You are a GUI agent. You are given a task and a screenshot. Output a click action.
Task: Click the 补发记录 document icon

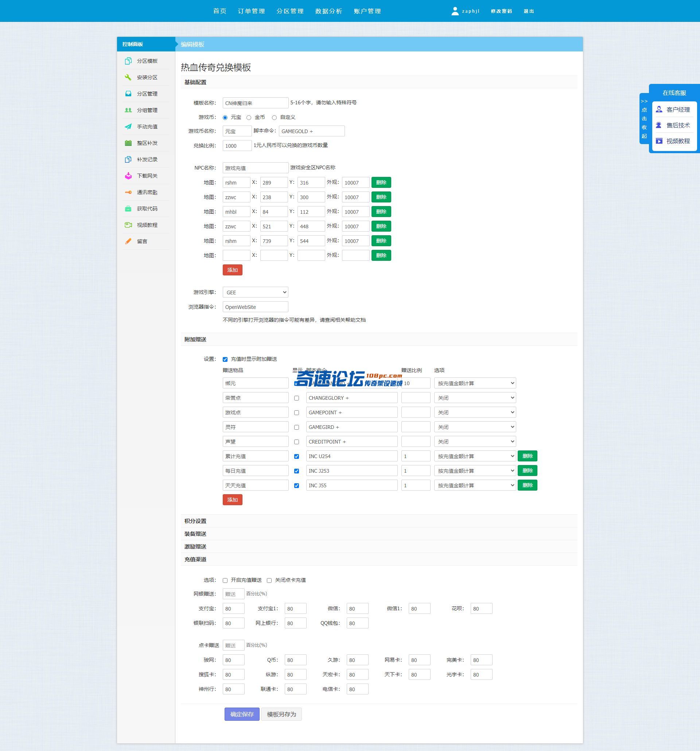point(128,159)
